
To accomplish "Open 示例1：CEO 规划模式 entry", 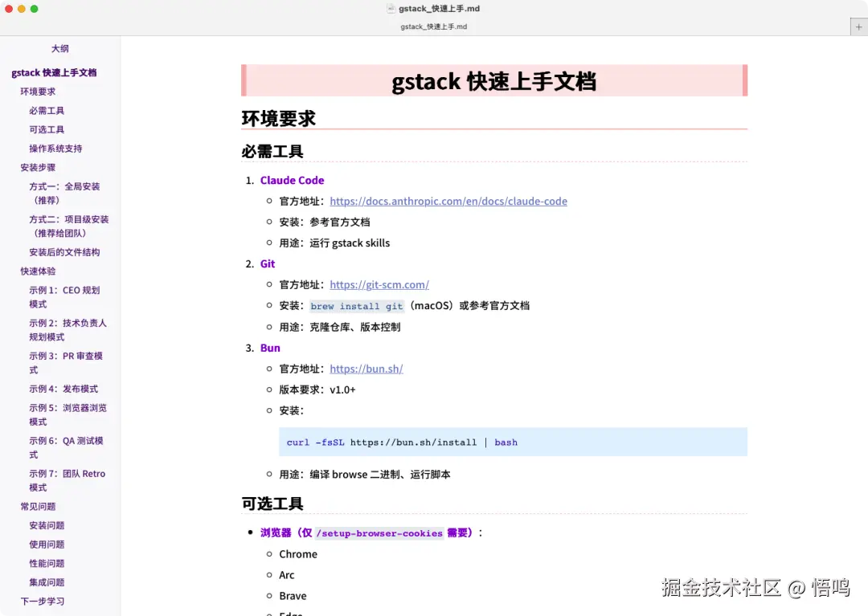I will pyautogui.click(x=64, y=296).
